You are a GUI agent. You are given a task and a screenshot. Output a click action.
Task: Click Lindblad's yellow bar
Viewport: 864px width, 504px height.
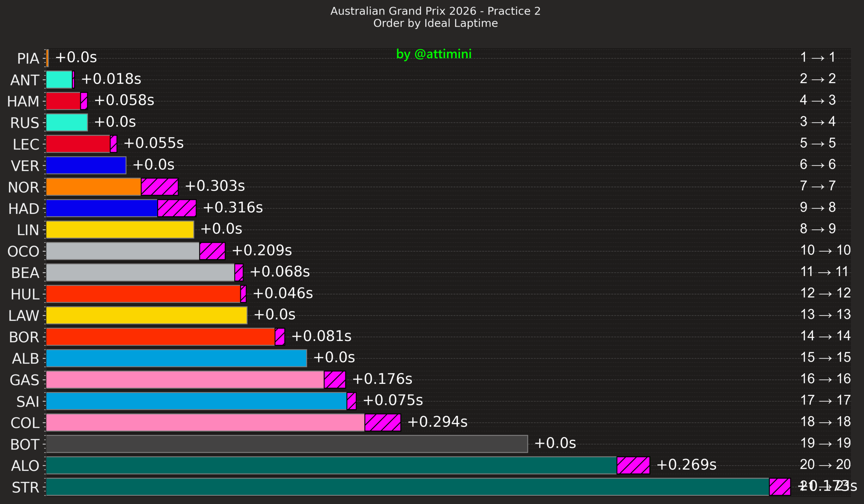120,229
